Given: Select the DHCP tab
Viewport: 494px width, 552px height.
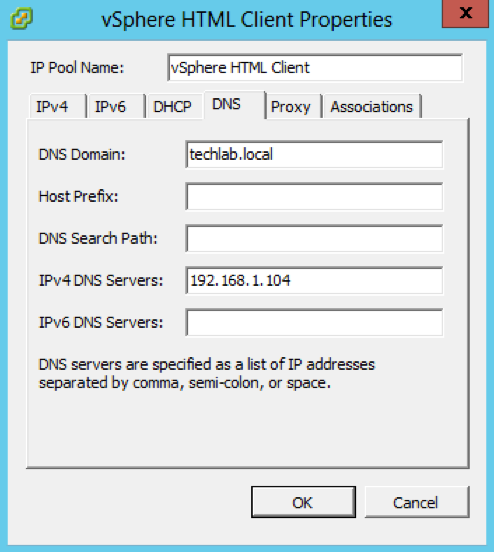Looking at the screenshot, I should [174, 106].
